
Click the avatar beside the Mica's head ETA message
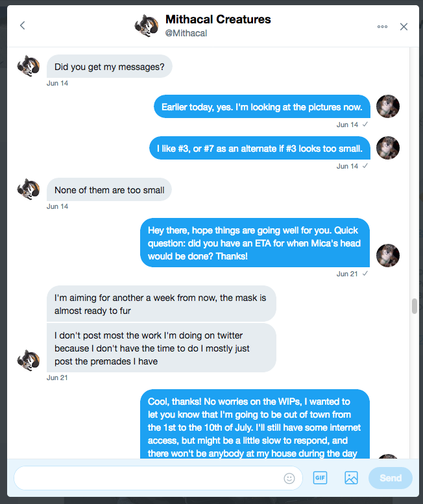[x=388, y=256]
